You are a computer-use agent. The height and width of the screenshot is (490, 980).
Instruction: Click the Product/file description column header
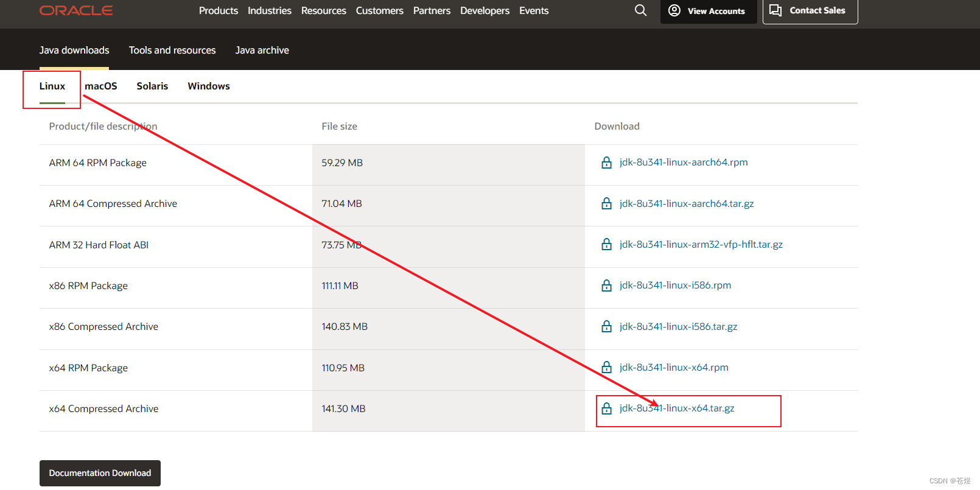click(103, 126)
